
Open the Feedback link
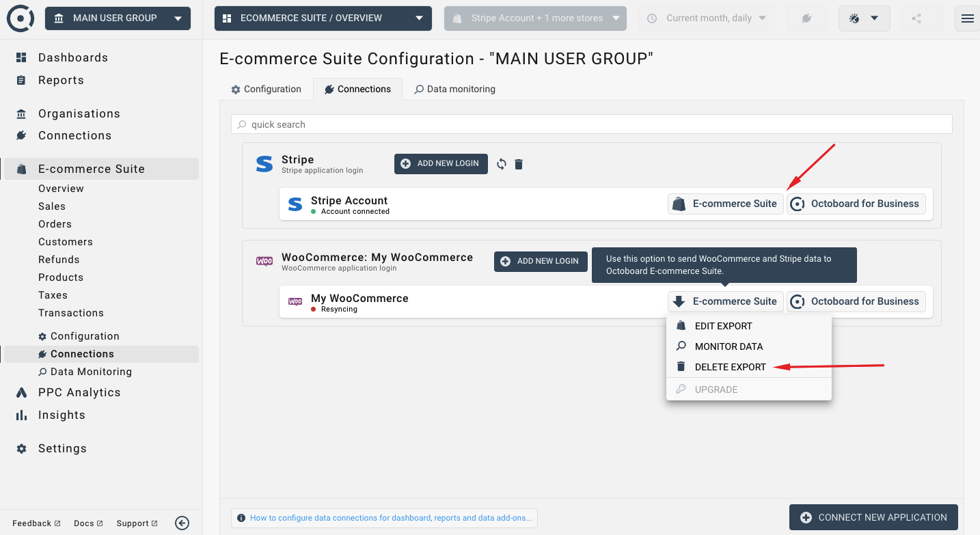click(36, 523)
